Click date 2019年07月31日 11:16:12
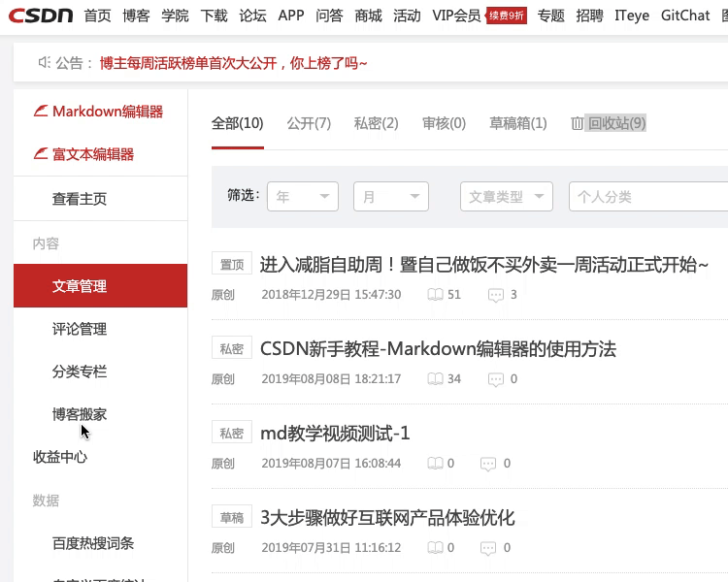 pos(331,548)
